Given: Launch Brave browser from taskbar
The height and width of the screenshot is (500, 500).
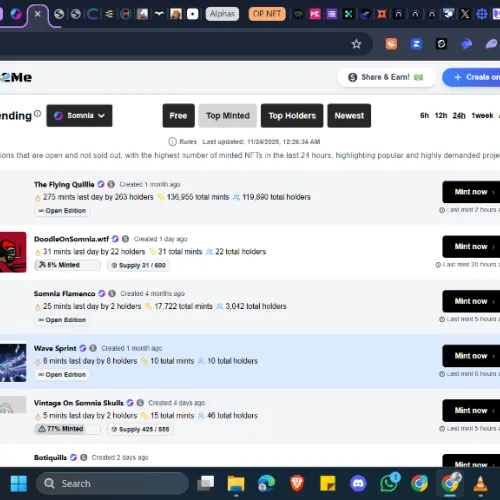Looking at the screenshot, I should pyautogui.click(x=297, y=483).
